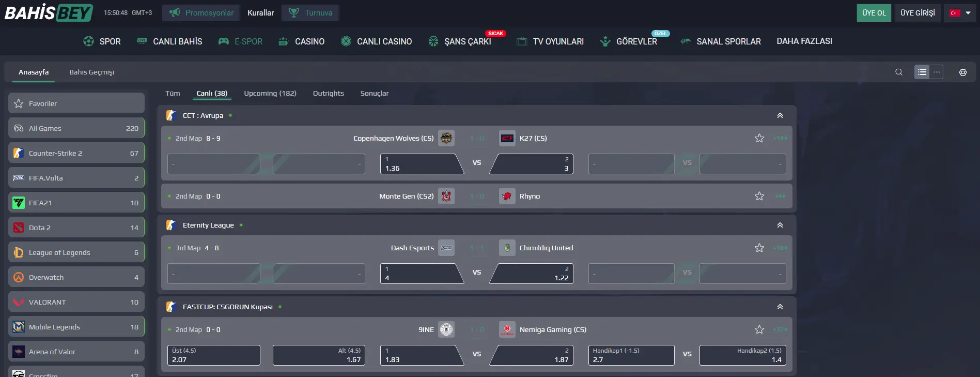Screen dimensions: 980x377
Task: Favorite the Dash Esports vs Chimildiq United match
Action: click(x=759, y=248)
